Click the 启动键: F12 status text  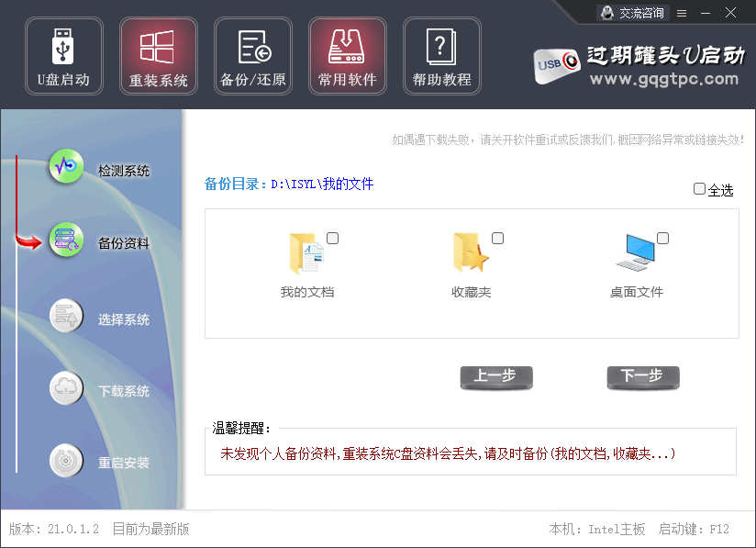pos(694,530)
